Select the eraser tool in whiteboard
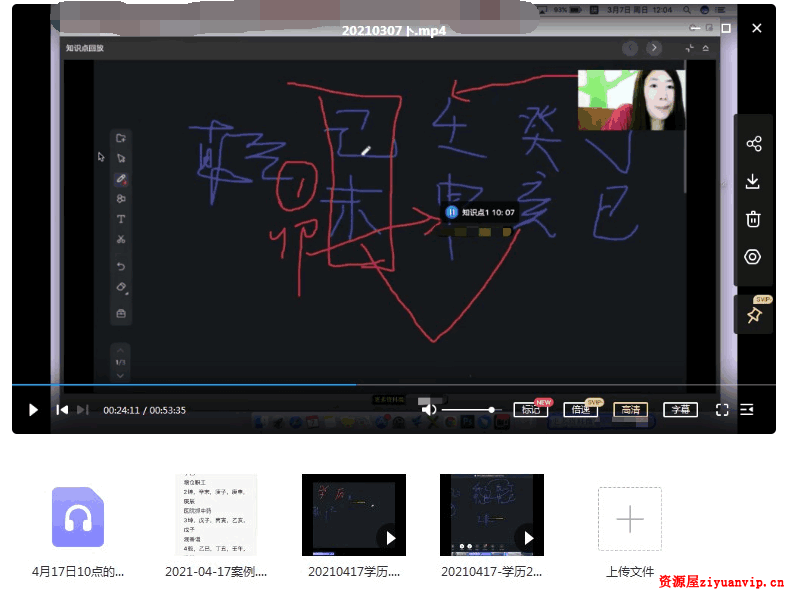Image resolution: width=791 pixels, height=605 pixels. click(121, 287)
